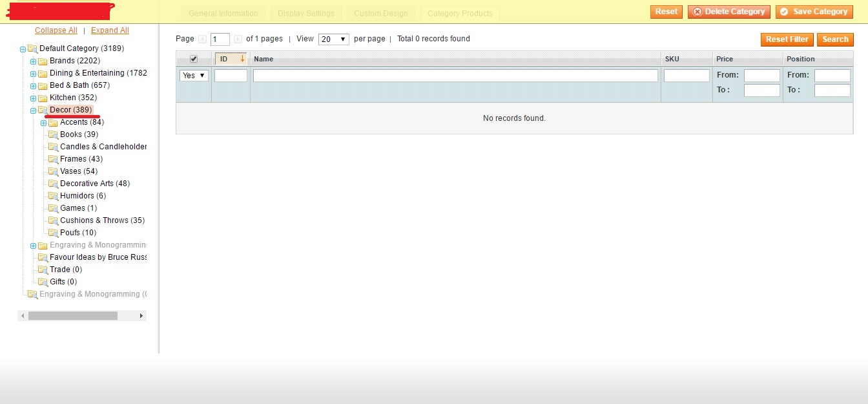Click the Default Category folder icon
Viewport: 868px width, 404px height.
32,49
